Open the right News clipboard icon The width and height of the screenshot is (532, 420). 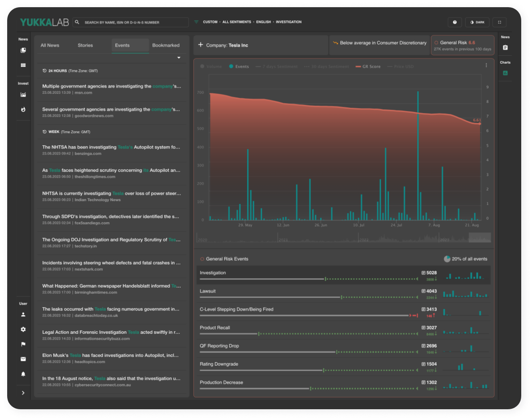(505, 48)
